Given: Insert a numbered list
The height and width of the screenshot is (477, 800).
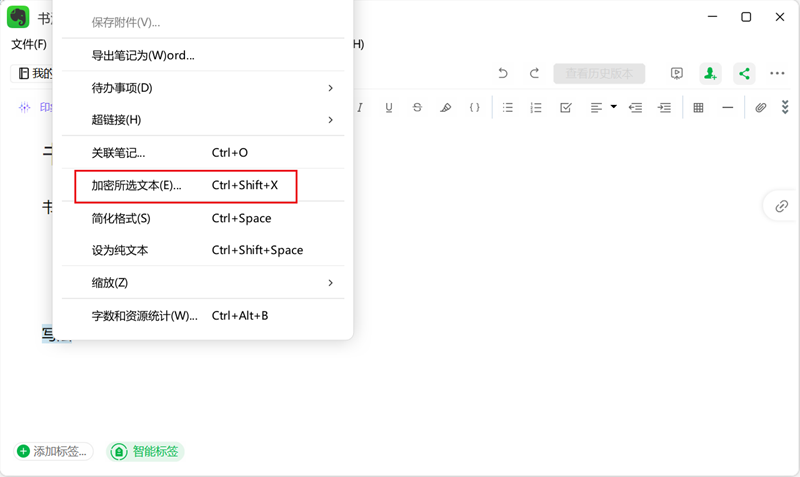Looking at the screenshot, I should (536, 107).
